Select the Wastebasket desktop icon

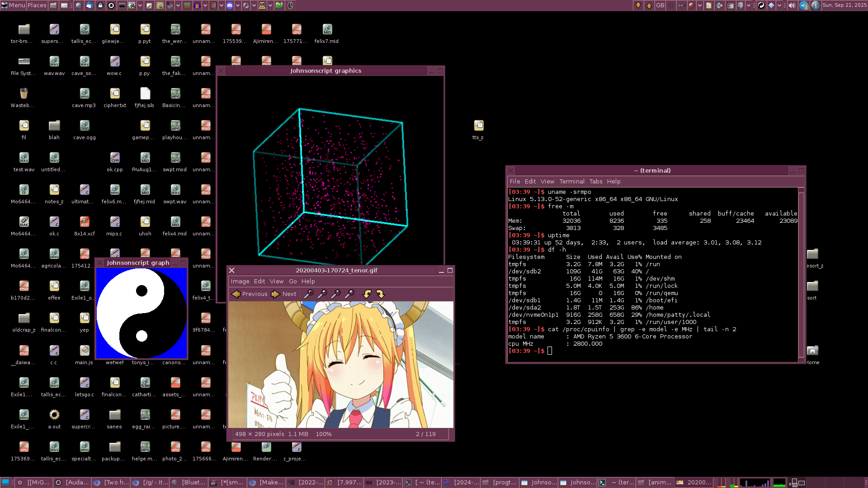[x=24, y=98]
